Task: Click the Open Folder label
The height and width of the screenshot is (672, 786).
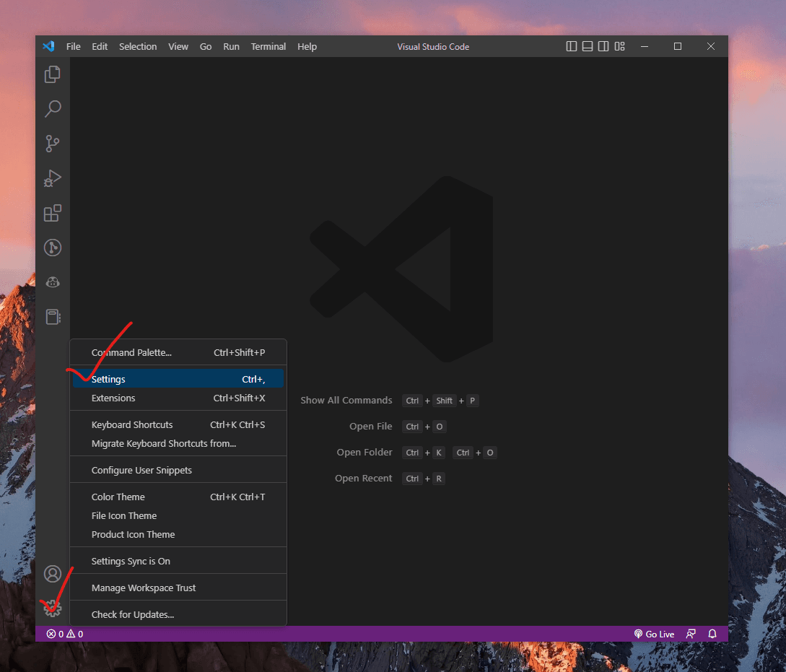Action: 364,453
